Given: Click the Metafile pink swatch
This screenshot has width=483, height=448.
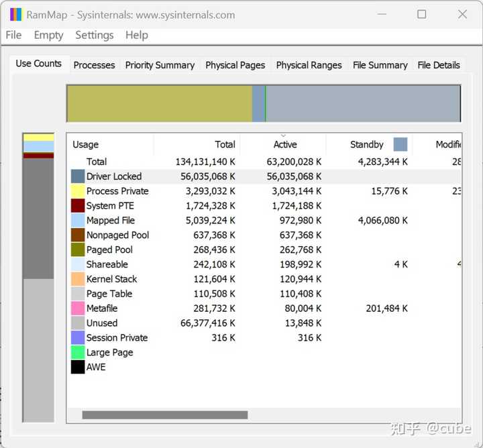Looking at the screenshot, I should pos(78,309).
